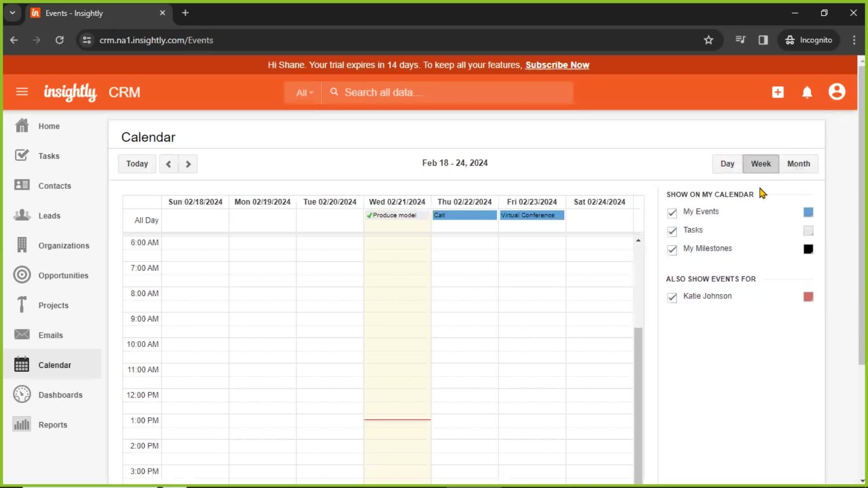
Task: Open Reports section in sidebar
Action: [x=52, y=424]
